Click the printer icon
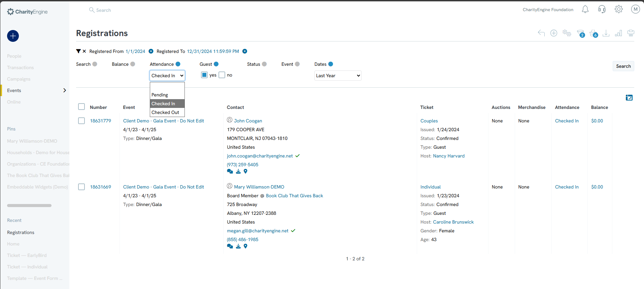Viewport: 644px width, 289px height. [631, 33]
